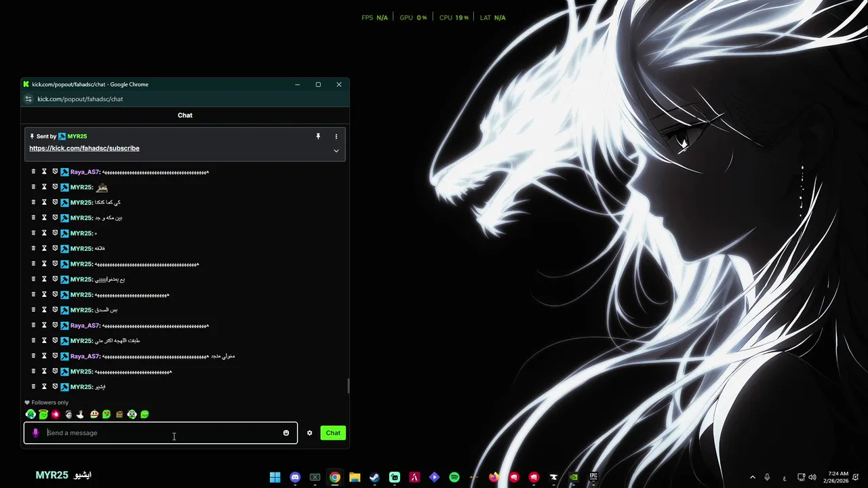Click the 'Chat' header title
The width and height of the screenshot is (868, 488).
click(185, 115)
